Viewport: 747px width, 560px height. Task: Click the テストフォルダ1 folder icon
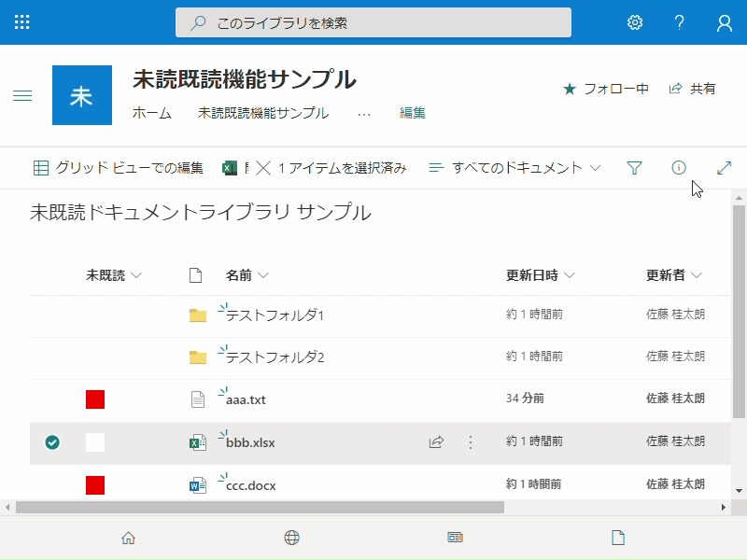198,315
